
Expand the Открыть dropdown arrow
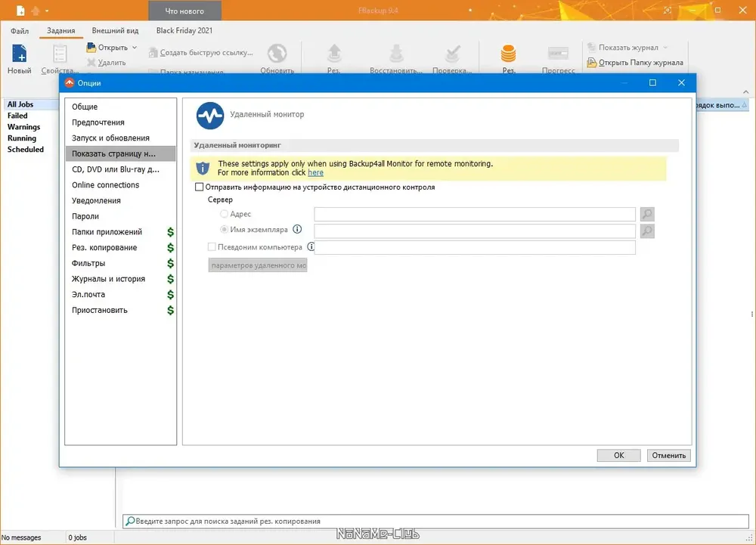coord(135,47)
